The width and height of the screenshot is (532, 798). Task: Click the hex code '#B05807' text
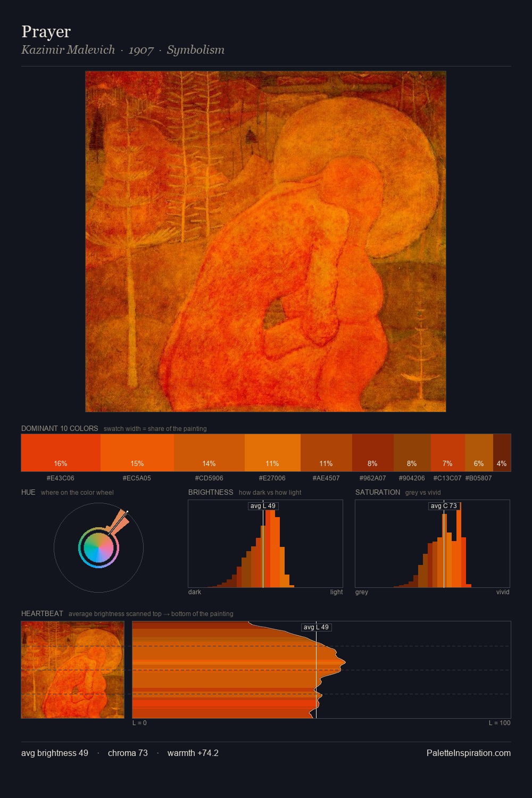pyautogui.click(x=479, y=478)
